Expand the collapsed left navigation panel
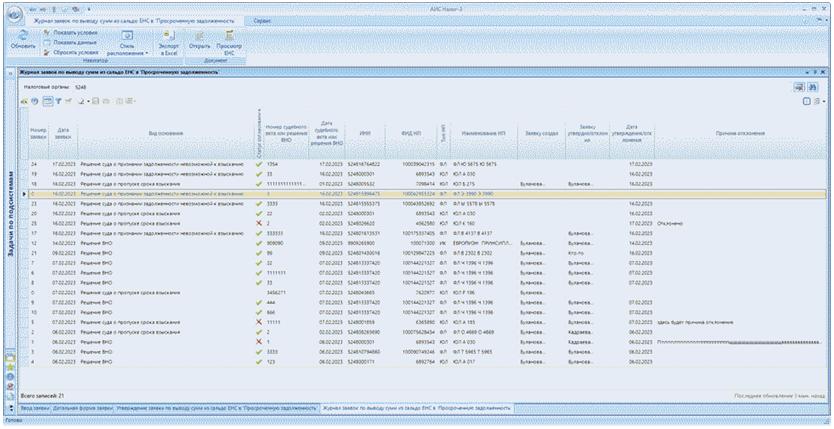This screenshot has height=429, width=834. click(x=11, y=74)
